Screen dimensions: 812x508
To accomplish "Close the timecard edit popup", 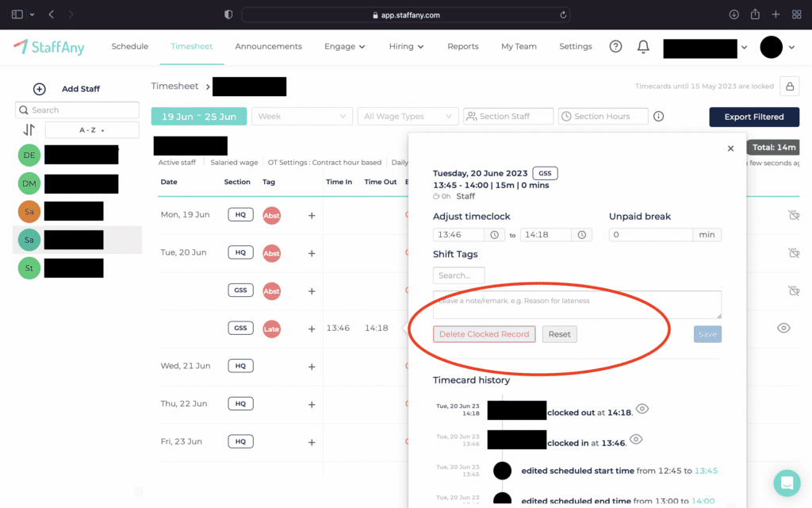I will click(x=730, y=148).
